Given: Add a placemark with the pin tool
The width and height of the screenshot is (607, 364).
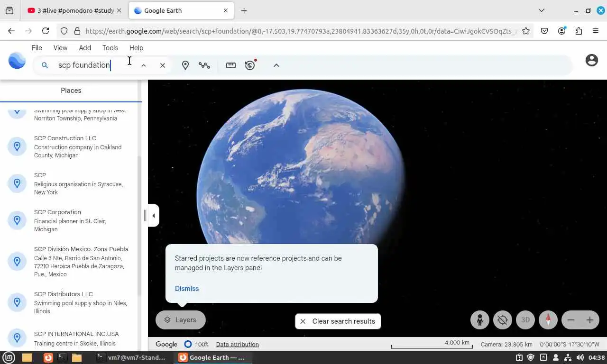Looking at the screenshot, I should point(185,65).
